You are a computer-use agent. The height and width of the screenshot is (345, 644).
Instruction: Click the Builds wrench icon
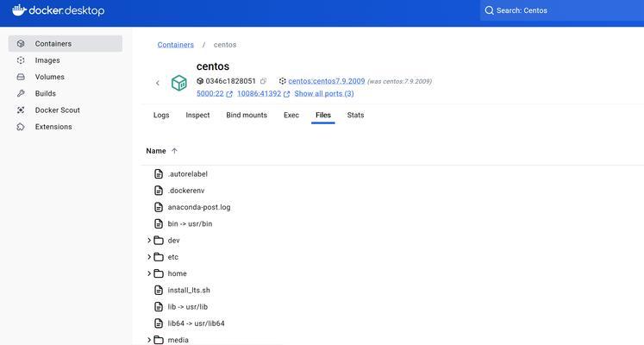(x=21, y=93)
